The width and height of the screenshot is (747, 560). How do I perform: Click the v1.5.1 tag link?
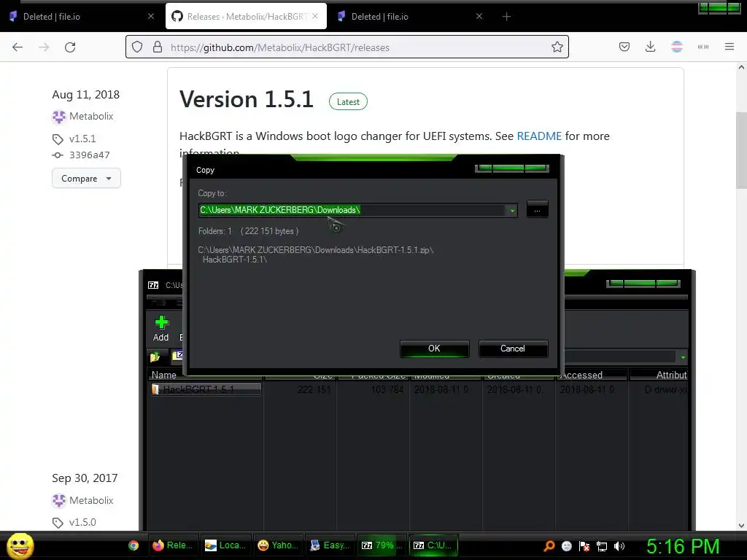tap(82, 139)
